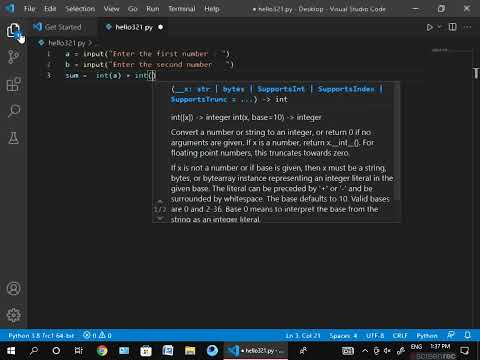Open the editor More Actions menu
Viewport: 480px width, 360px height.
coord(468,27)
